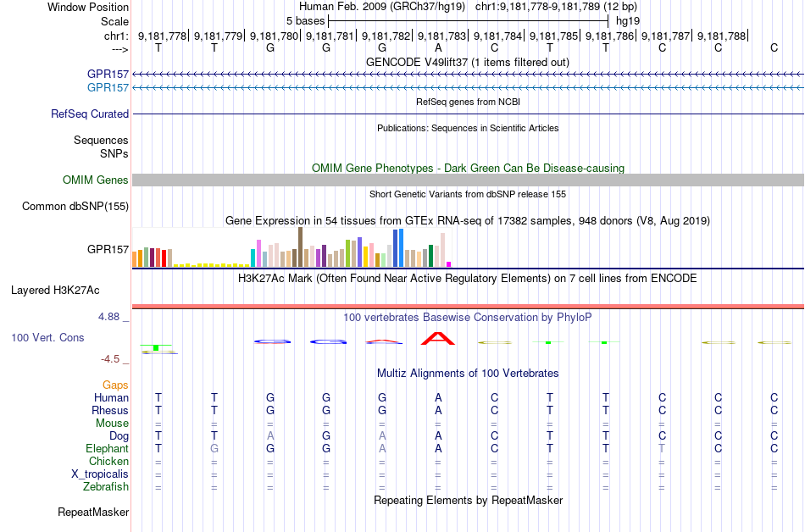Click the tallest brown GTEx expression bar
The height and width of the screenshot is (532, 805).
coord(300,247)
